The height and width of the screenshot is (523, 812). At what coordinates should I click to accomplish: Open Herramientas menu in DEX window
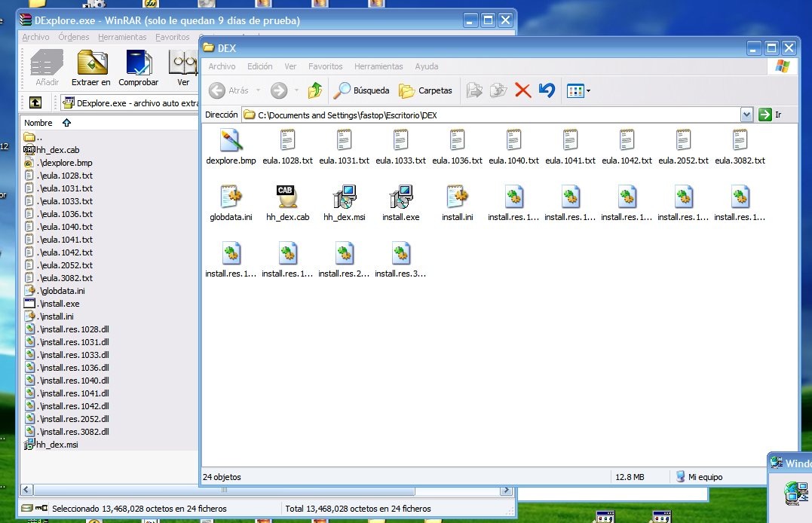pyautogui.click(x=378, y=66)
